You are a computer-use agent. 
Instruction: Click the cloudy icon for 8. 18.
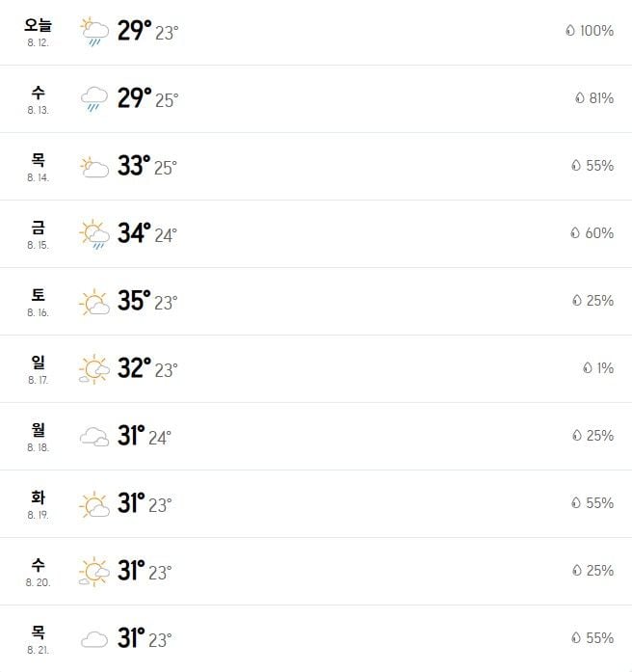(94, 437)
